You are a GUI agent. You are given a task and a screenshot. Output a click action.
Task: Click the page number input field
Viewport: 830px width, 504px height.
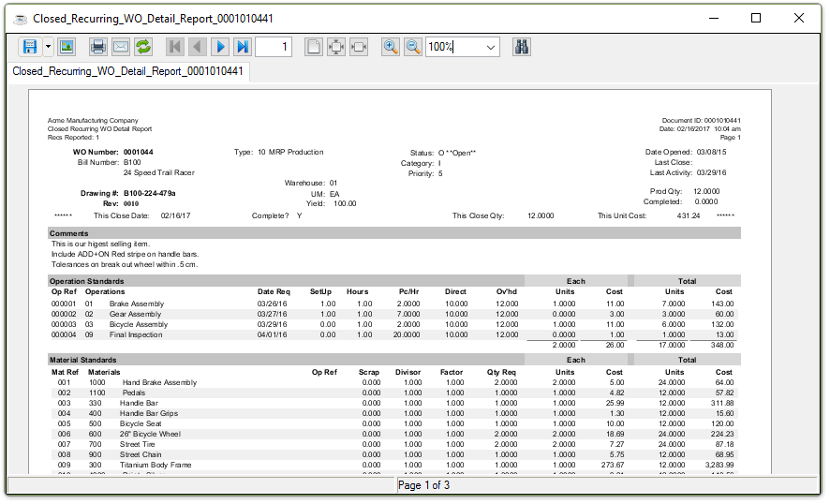[274, 47]
